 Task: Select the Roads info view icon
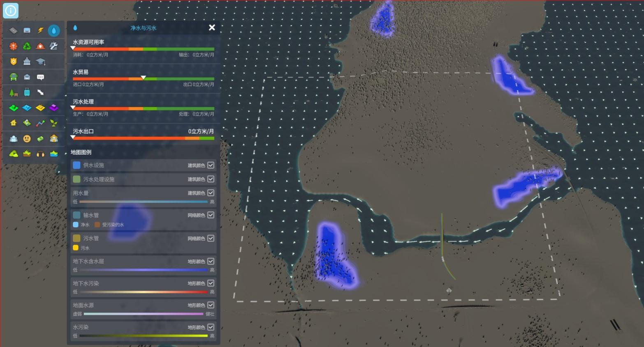[x=14, y=30]
